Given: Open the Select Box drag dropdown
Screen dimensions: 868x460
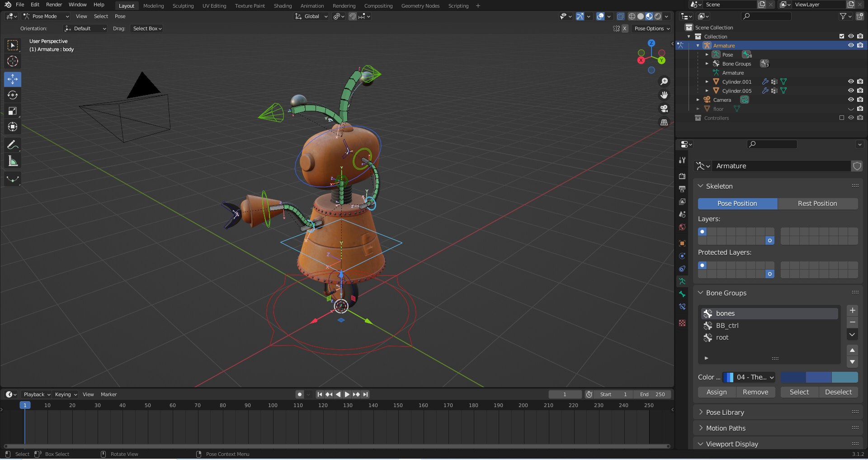Looking at the screenshot, I should coord(147,28).
